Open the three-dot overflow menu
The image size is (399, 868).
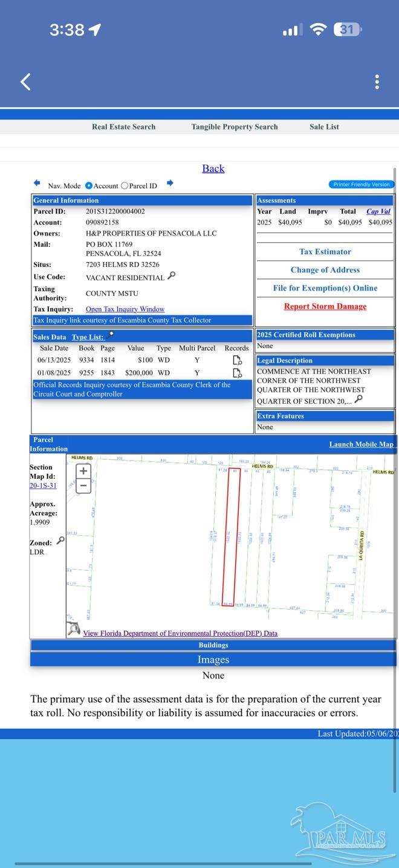(x=377, y=82)
